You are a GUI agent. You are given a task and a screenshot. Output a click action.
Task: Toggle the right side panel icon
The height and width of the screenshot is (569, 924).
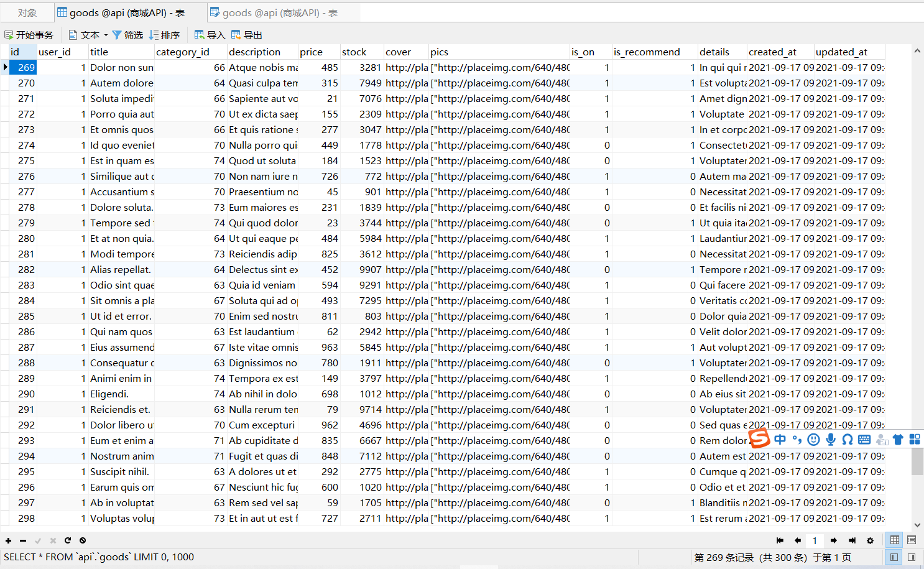(912, 557)
